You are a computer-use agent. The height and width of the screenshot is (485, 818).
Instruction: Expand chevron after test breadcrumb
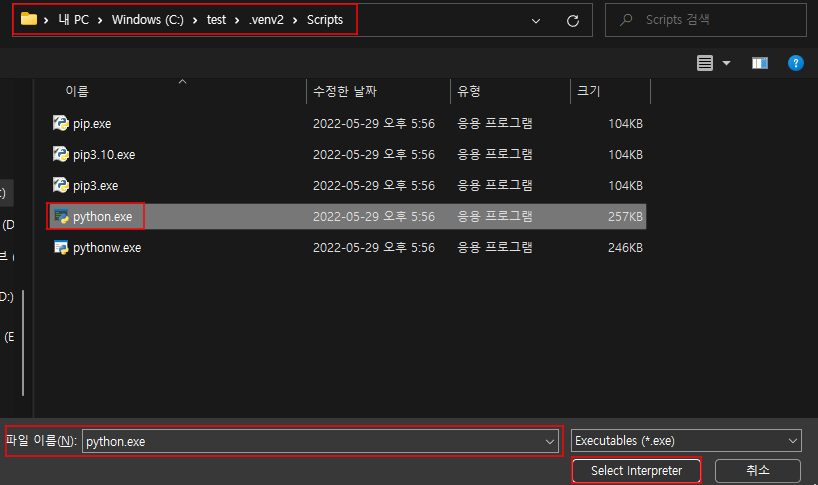(237, 20)
